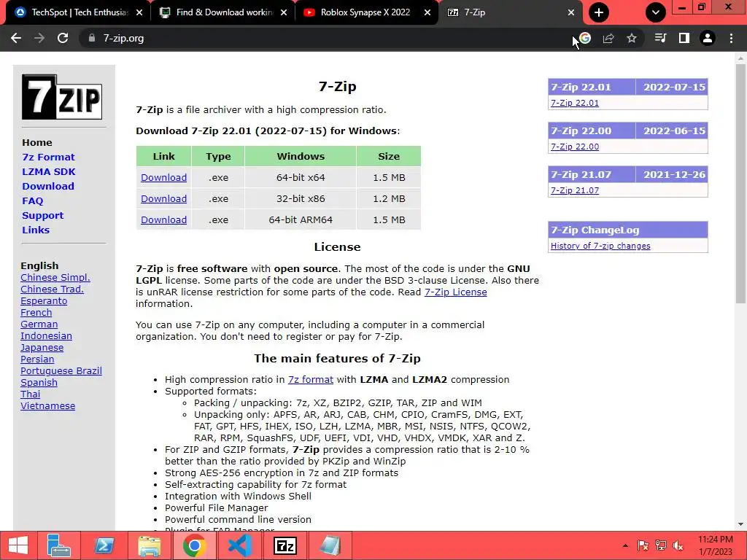Image resolution: width=747 pixels, height=560 pixels.
Task: Select the 7-Zip browser tab
Action: point(510,12)
